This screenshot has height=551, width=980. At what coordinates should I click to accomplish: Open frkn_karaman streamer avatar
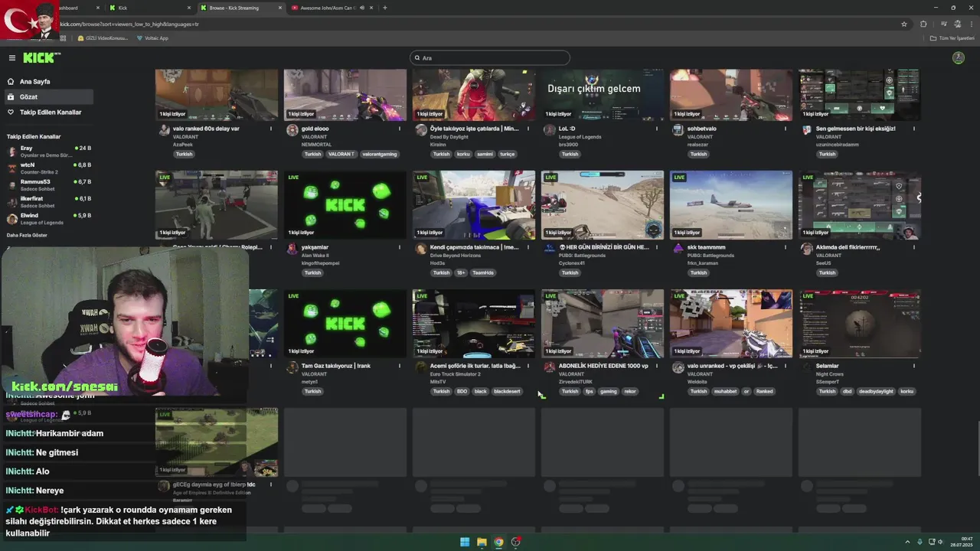tap(678, 249)
